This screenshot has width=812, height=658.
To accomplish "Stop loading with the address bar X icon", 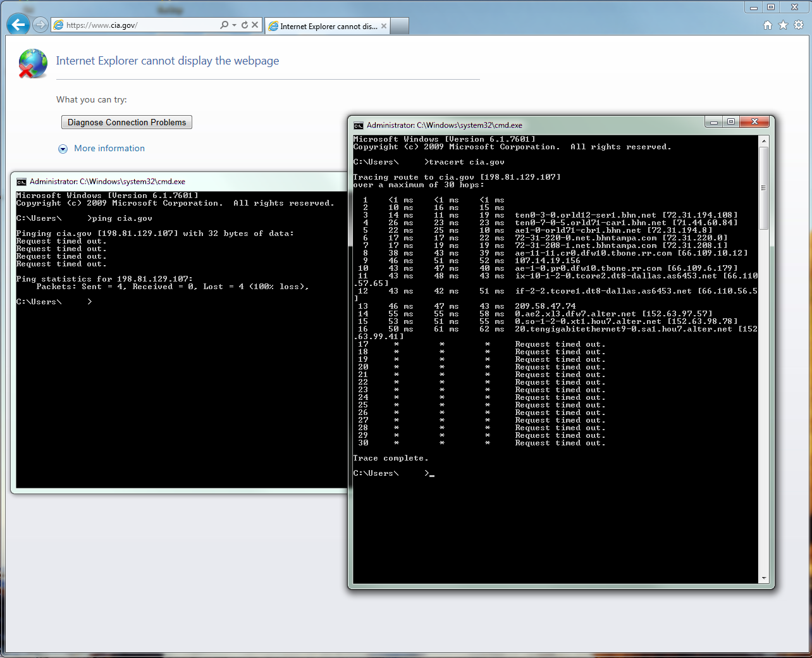I will click(x=255, y=25).
